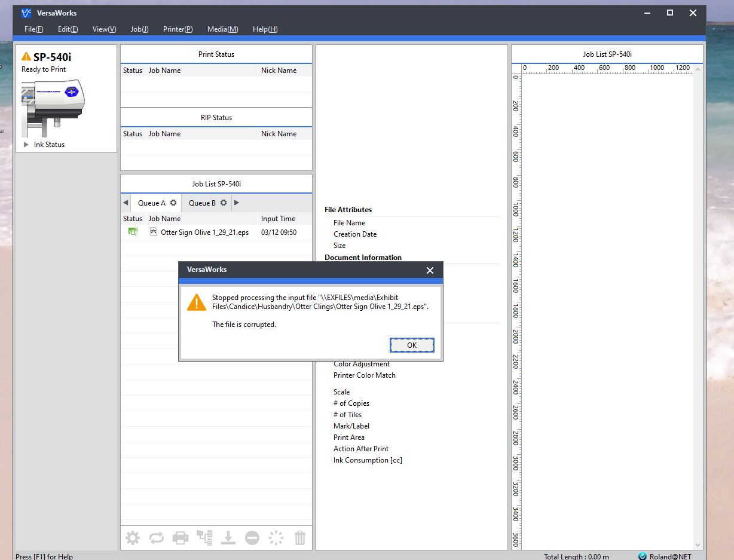Viewport: 734px width, 560px height.
Task: Click the Document Information heading
Action: click(x=363, y=258)
